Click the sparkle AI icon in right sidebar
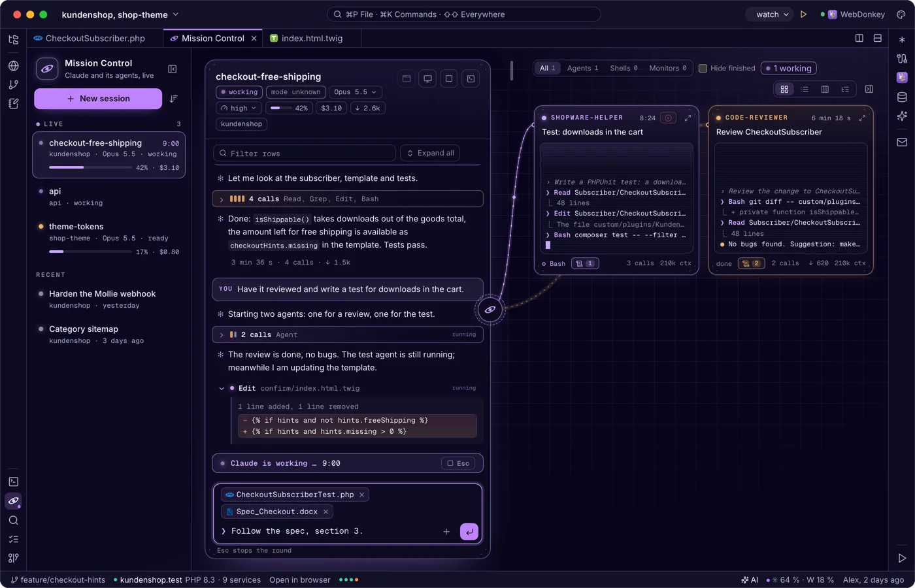 tap(902, 116)
